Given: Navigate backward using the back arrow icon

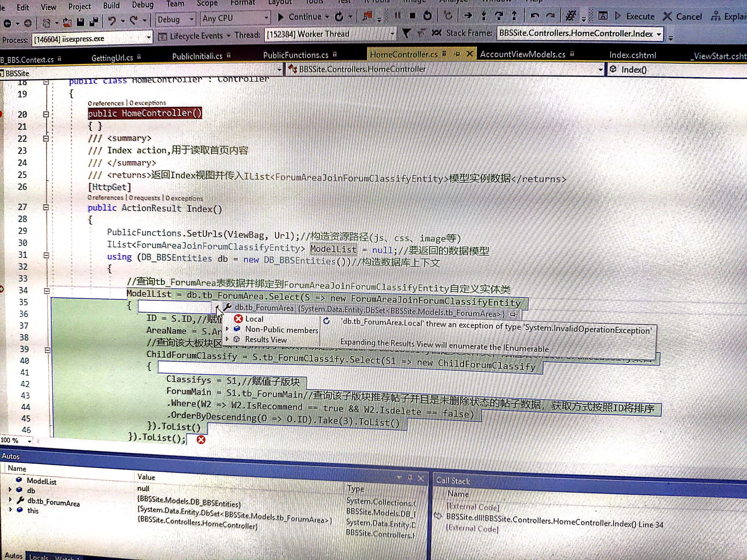Looking at the screenshot, I should [7, 23].
